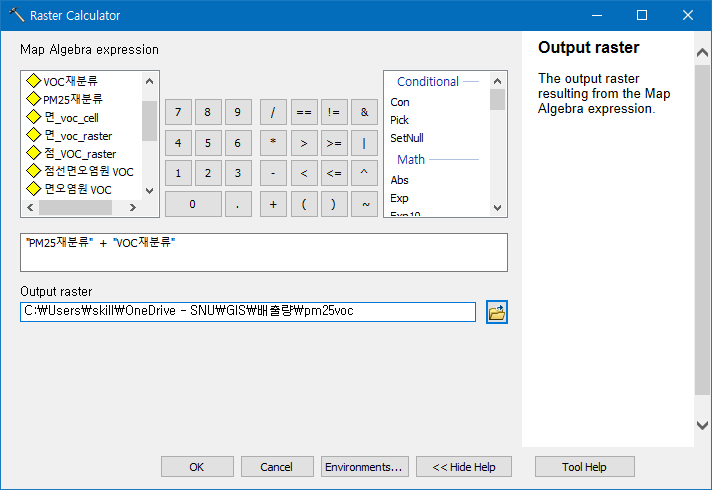This screenshot has height=490, width=712.
Task: Click help panel scroll-up arrow
Action: click(702, 52)
